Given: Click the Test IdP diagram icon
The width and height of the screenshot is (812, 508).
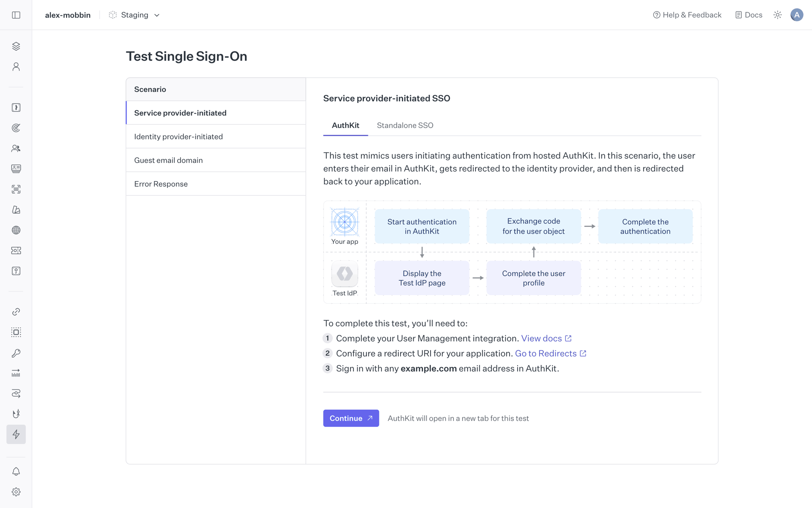Looking at the screenshot, I should point(345,273).
